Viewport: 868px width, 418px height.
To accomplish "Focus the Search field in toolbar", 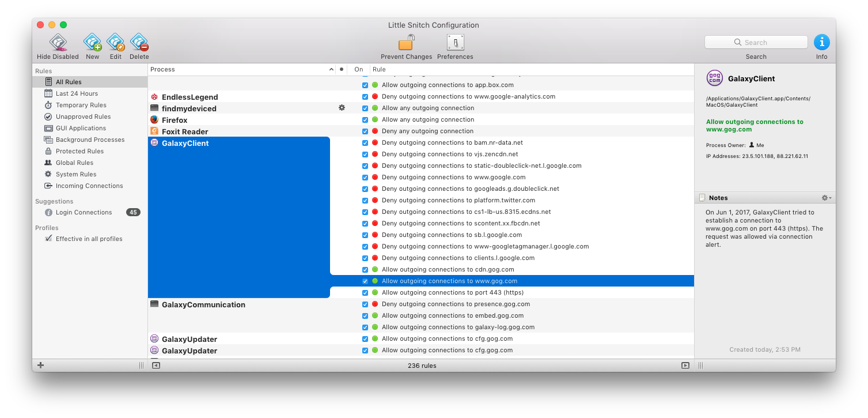I will pyautogui.click(x=756, y=42).
